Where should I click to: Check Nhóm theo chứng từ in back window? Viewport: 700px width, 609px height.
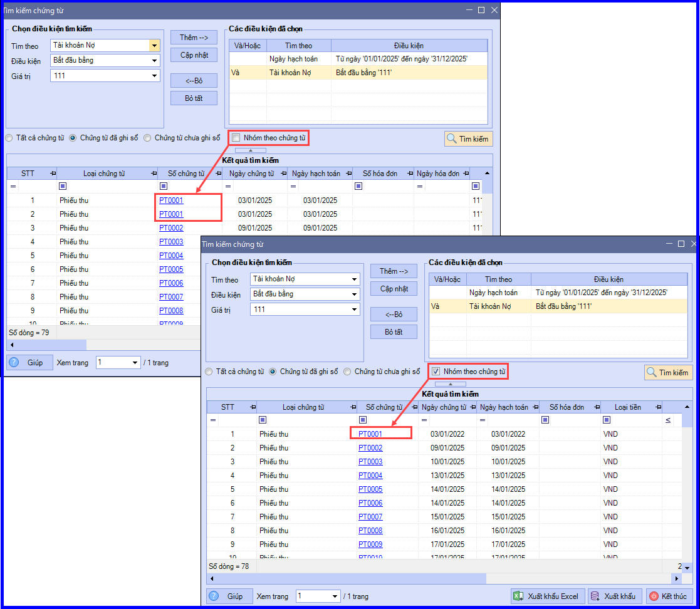point(236,137)
